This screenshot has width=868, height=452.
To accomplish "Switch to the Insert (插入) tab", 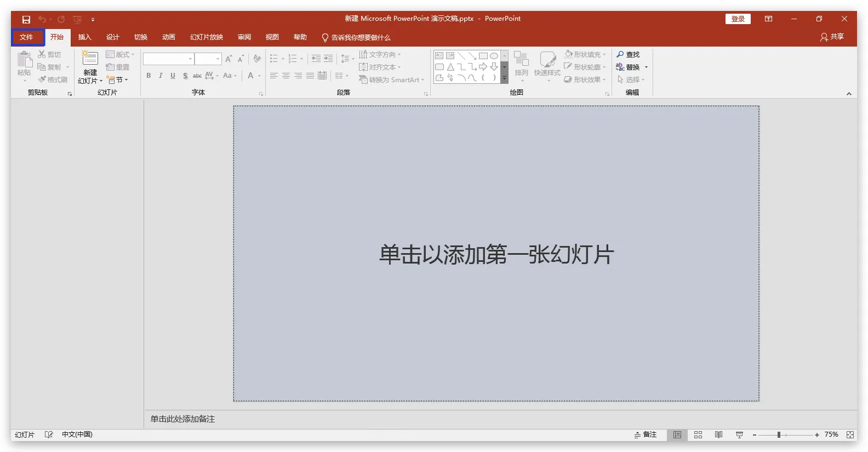I will pos(84,37).
